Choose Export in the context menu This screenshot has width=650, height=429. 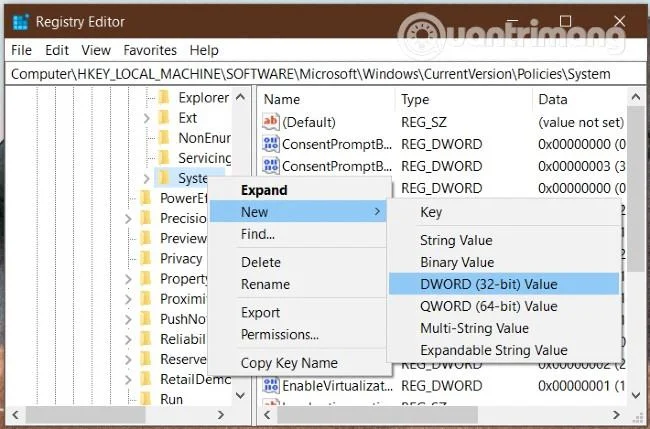(x=300, y=312)
